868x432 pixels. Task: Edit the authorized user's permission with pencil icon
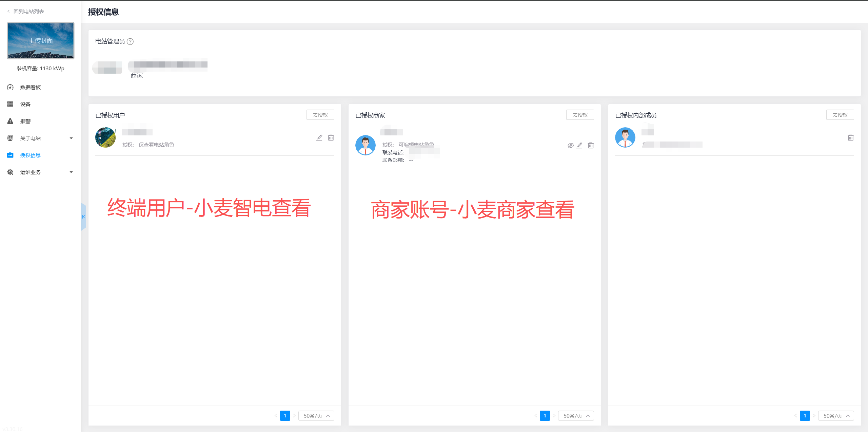point(319,137)
